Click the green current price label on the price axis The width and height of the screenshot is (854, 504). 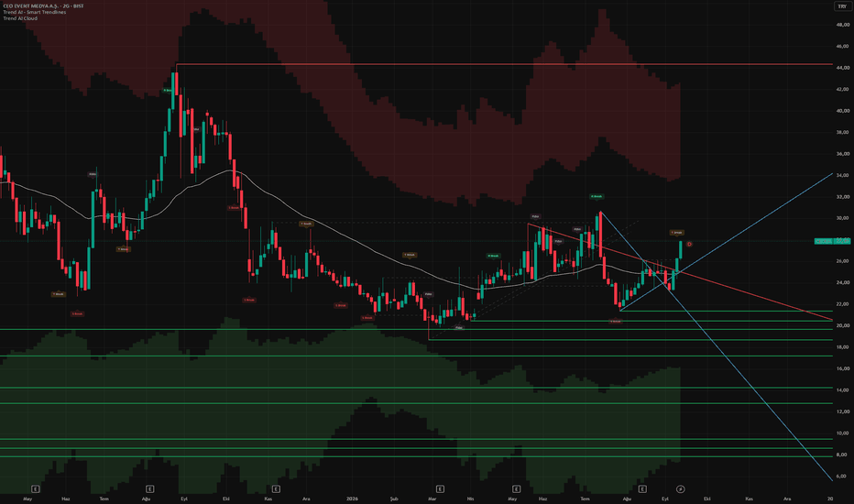pos(832,241)
